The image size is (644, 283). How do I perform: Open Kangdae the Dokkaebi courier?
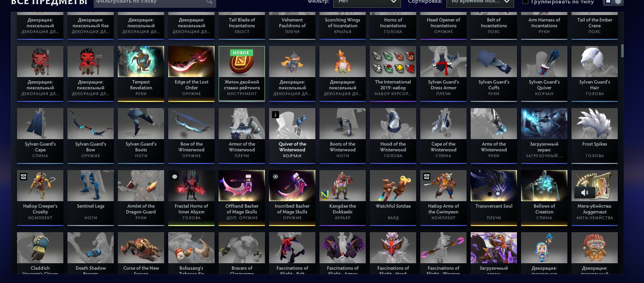pyautogui.click(x=343, y=198)
